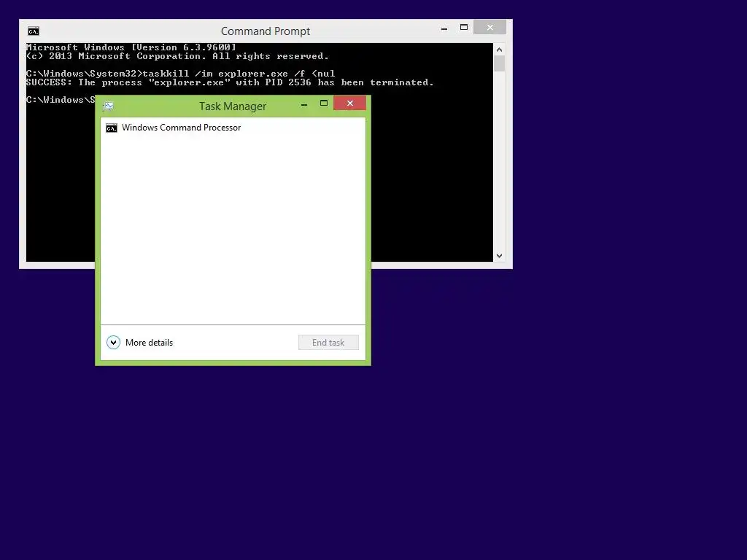Click the SUCCESS termination message line
747x560 pixels.
click(x=230, y=82)
